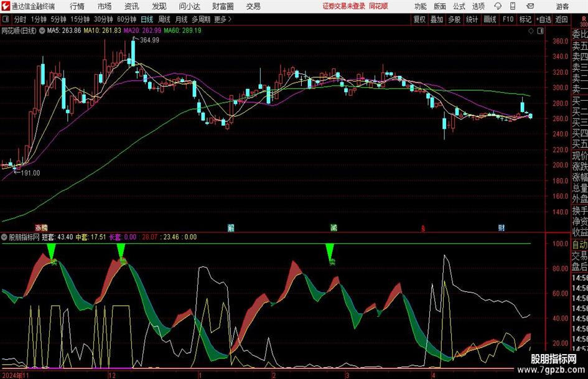
Task: Click the R 300 badge in right corner
Action: (584, 21)
